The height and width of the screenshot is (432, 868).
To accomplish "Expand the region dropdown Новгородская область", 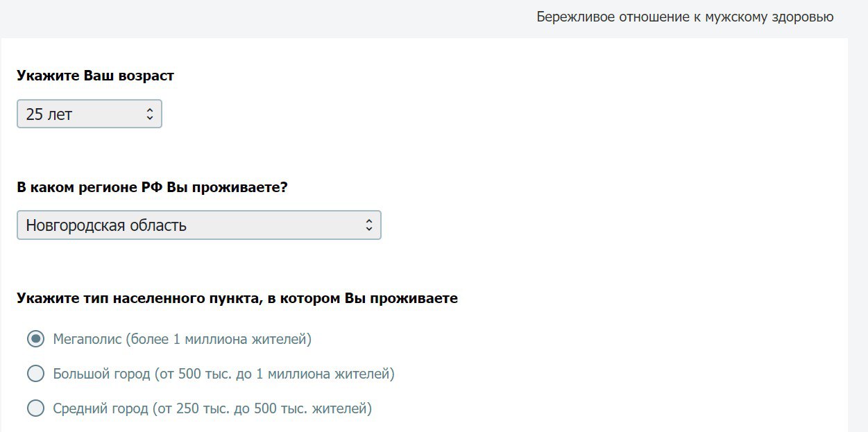I will coord(198,225).
